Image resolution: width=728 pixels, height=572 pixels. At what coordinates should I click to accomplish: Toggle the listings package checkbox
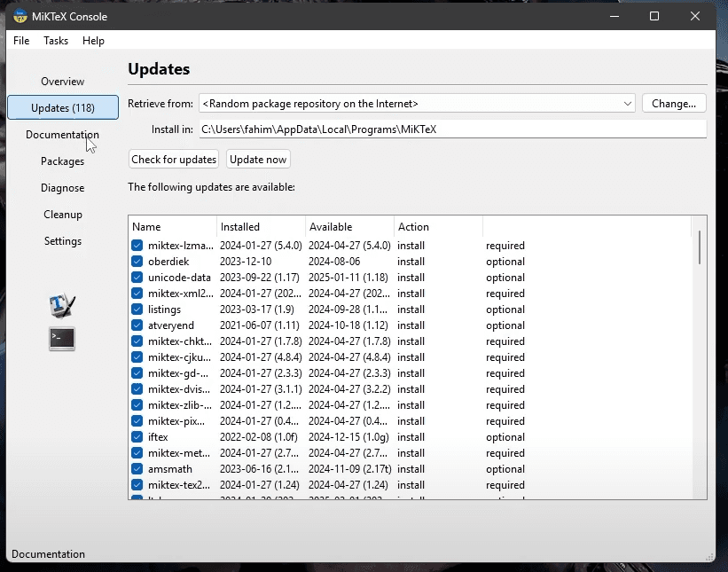pos(137,310)
